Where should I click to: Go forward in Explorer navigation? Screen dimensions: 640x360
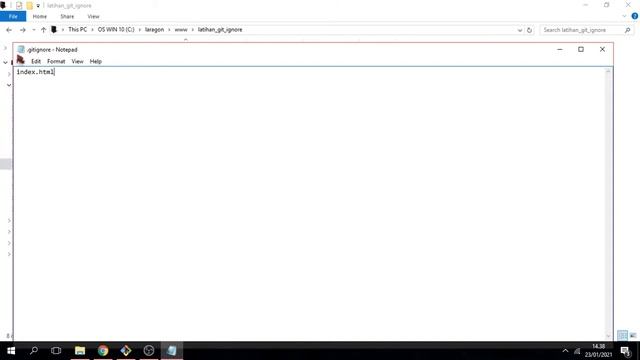[22, 30]
